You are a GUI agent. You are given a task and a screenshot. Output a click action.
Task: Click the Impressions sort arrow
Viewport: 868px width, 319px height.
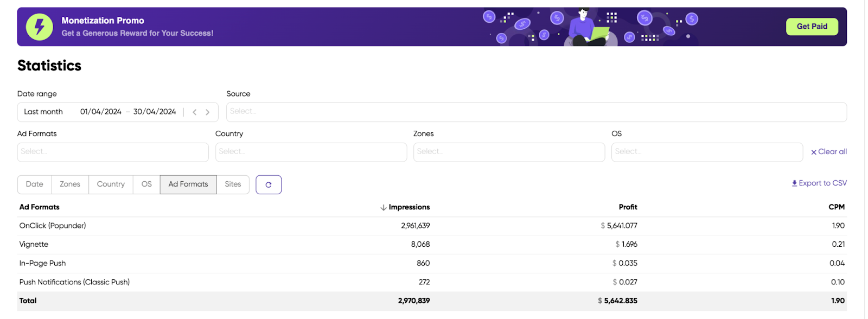384,207
